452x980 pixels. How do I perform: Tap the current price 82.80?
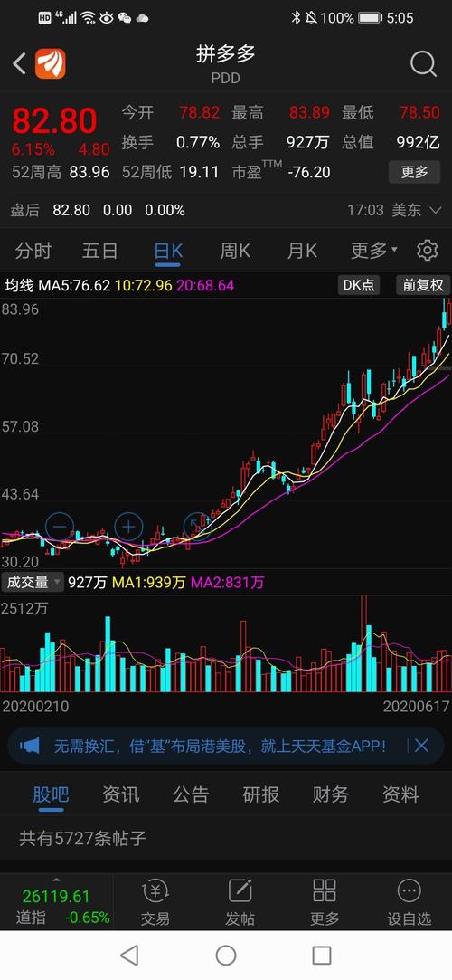54,120
